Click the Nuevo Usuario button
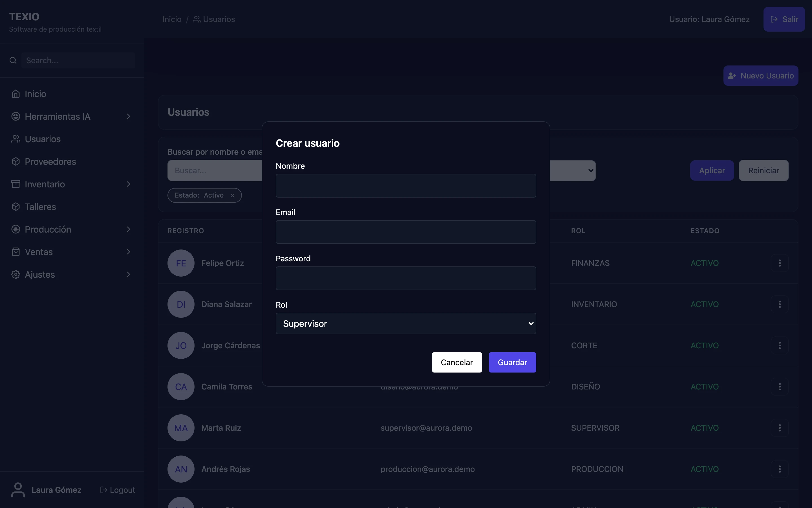This screenshot has height=508, width=812. coord(761,76)
